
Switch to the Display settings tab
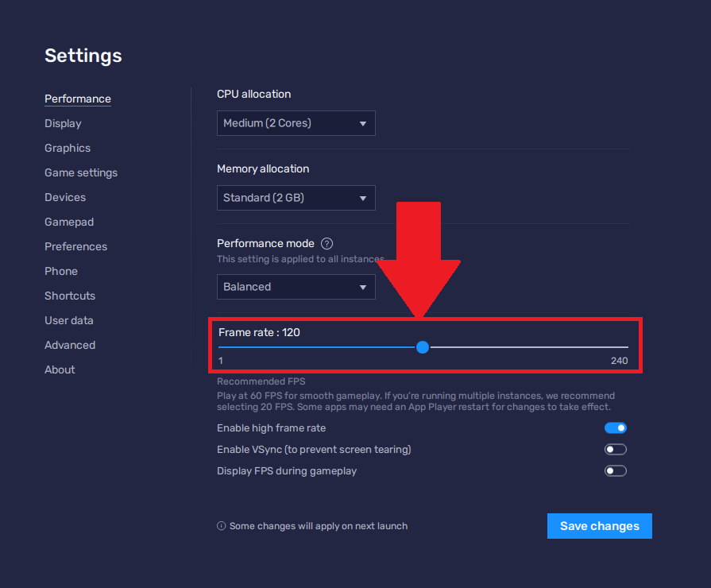63,123
